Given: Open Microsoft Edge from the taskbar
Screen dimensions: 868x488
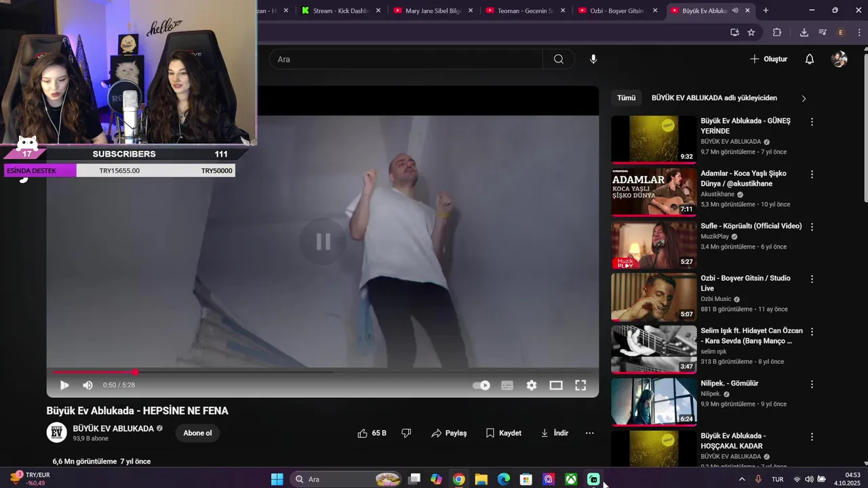Looking at the screenshot, I should coord(503,479).
